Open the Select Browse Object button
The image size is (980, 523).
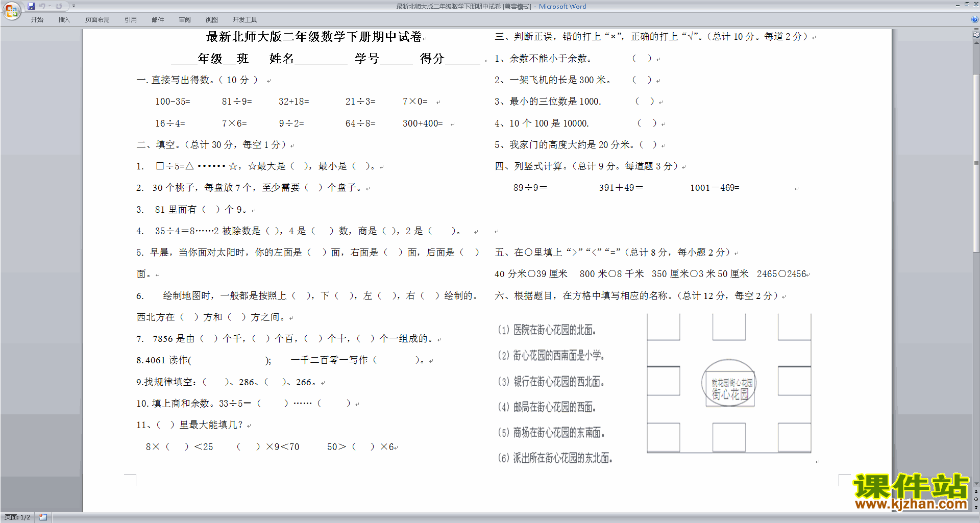[976, 500]
